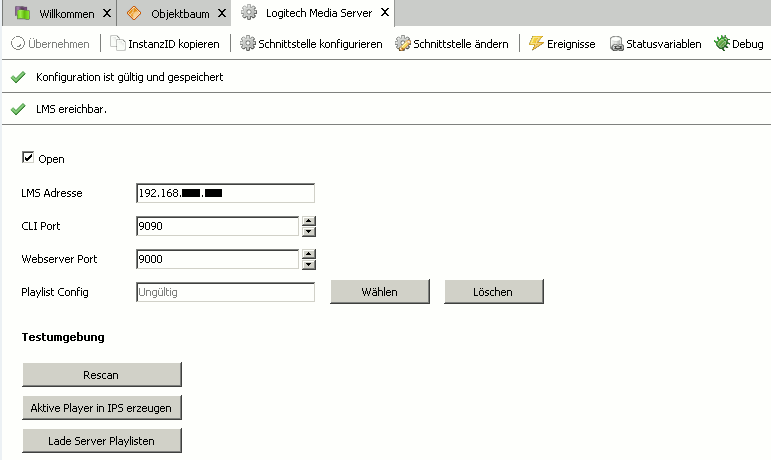Click the 'LMS Adresse' label
This screenshot has width=771, height=460.
click(x=52, y=193)
